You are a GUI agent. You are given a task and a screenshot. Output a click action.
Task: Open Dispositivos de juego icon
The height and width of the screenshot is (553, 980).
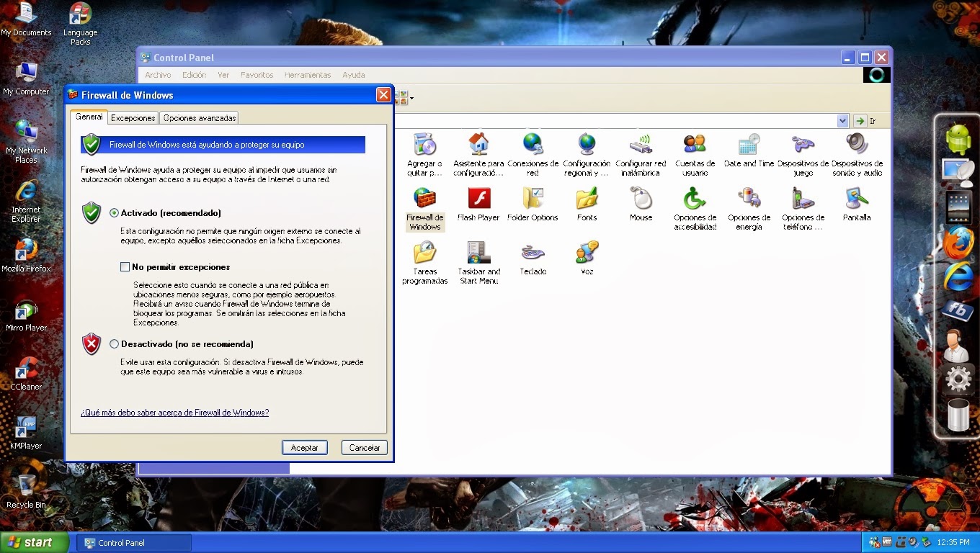coord(803,154)
